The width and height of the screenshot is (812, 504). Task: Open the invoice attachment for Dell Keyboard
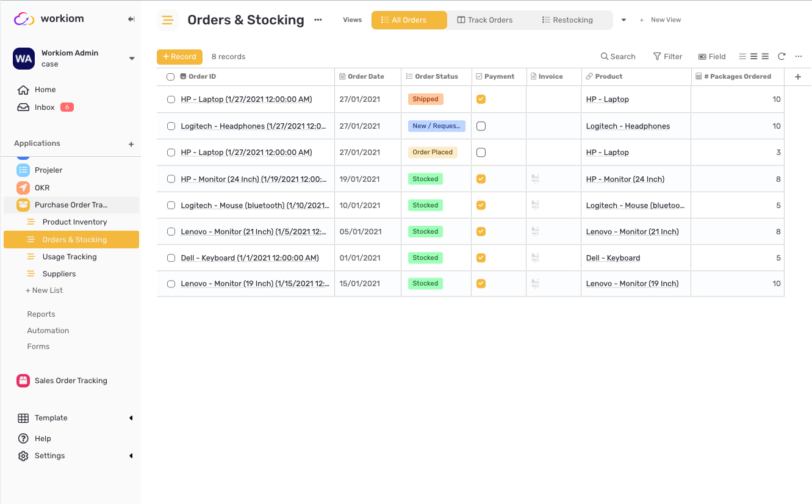pos(535,257)
